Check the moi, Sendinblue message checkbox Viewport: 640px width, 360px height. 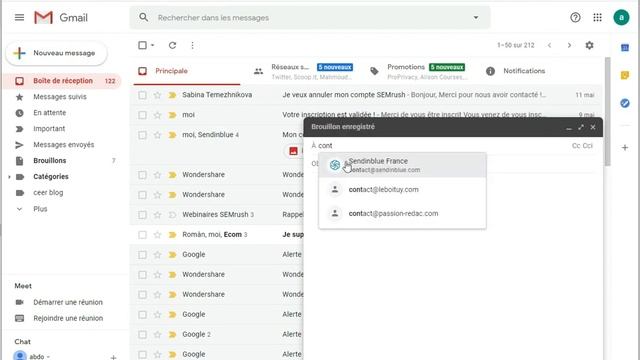[142, 135]
